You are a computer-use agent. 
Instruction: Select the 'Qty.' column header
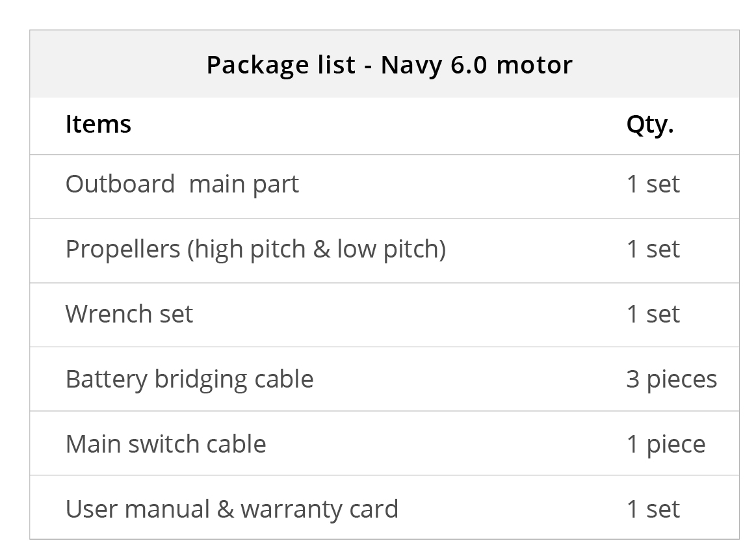click(649, 124)
